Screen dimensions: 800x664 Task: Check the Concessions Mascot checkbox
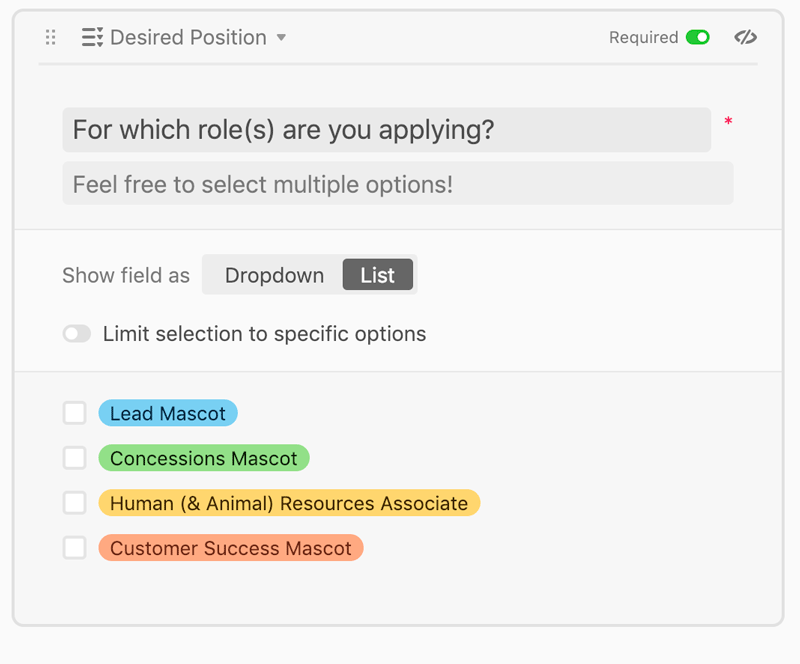pos(74,457)
